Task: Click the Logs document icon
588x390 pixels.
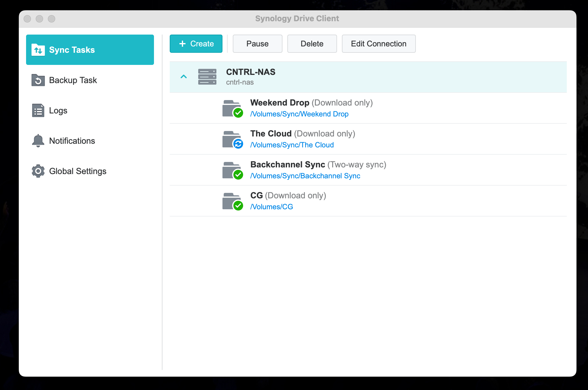Action: (x=38, y=111)
